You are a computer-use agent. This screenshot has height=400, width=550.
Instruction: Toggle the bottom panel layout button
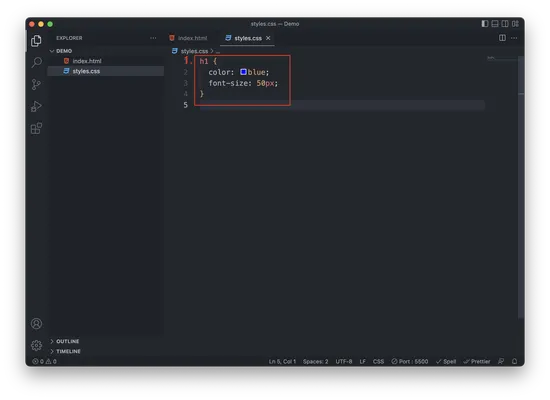click(x=495, y=24)
